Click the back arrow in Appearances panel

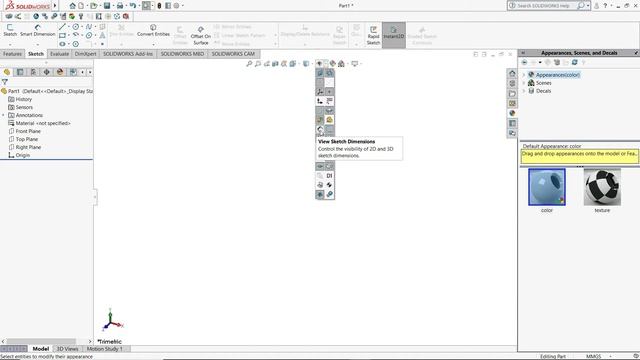click(x=524, y=62)
